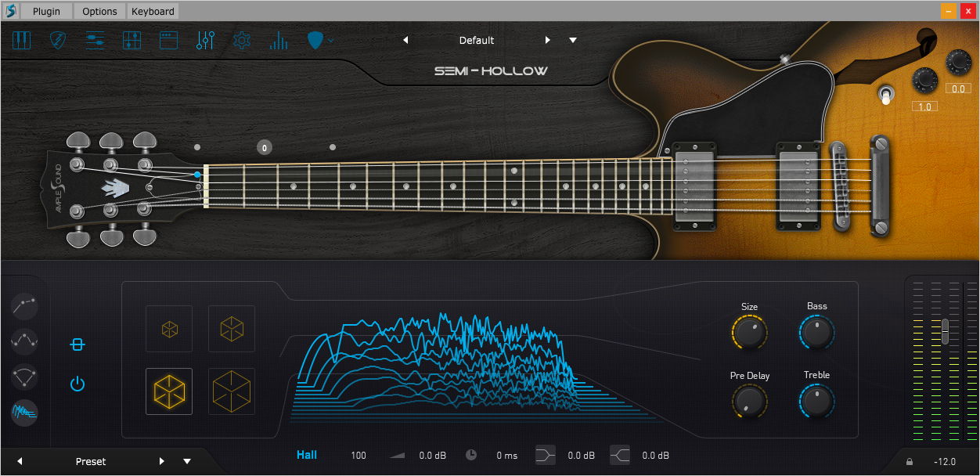Select the multi-point EQ curve effect icon

(24, 341)
